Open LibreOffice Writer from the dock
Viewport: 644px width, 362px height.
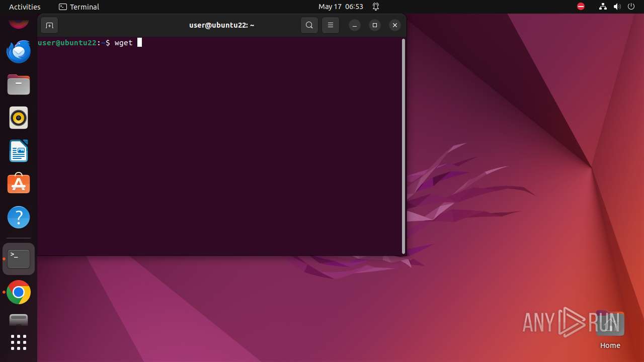[x=19, y=151]
